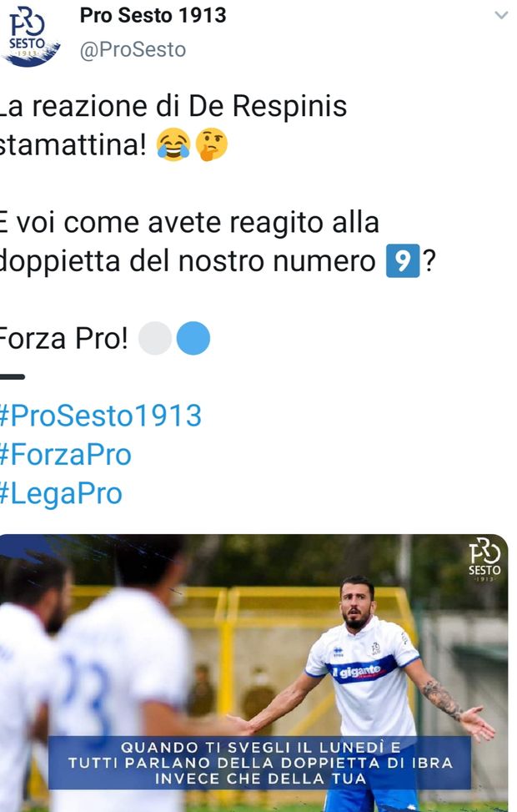Image resolution: width=517 pixels, height=812 pixels.
Task: Open the #LegaPro hashtag
Action: (x=61, y=493)
